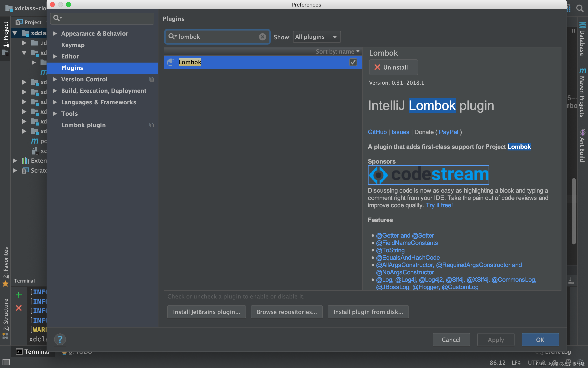Open the @FieldNameConstants link
The image size is (588, 368).
(407, 243)
